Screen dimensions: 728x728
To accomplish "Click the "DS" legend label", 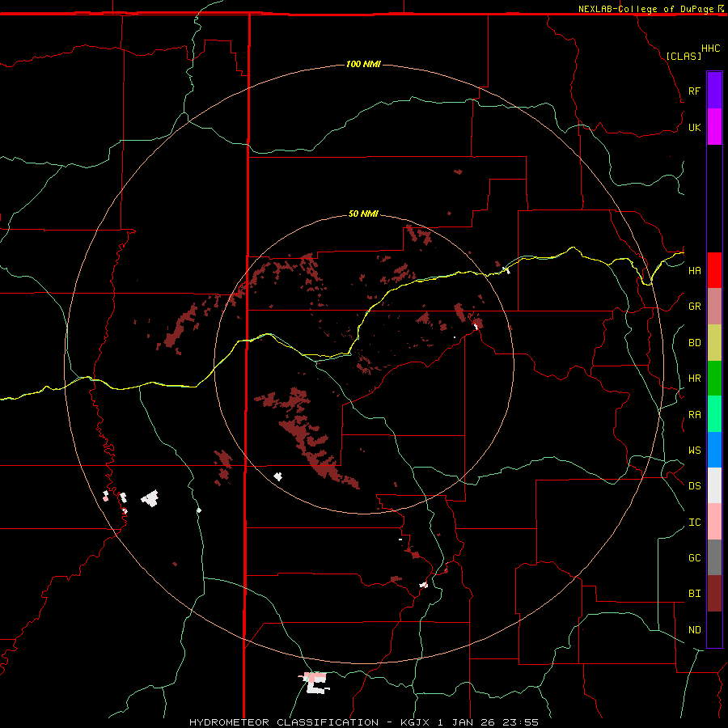I will [694, 485].
